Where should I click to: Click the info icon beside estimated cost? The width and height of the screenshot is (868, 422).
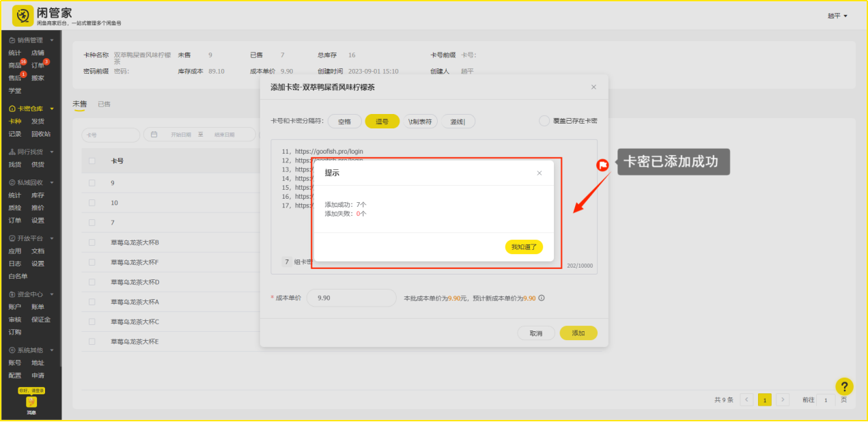pyautogui.click(x=542, y=298)
